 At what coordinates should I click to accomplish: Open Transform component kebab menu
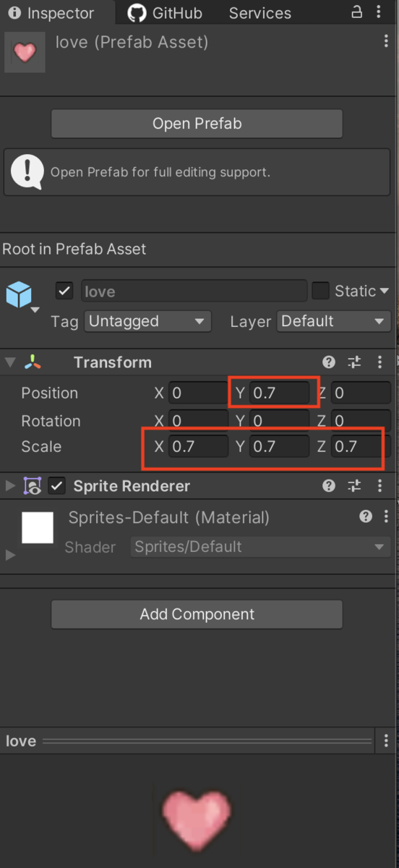381,362
